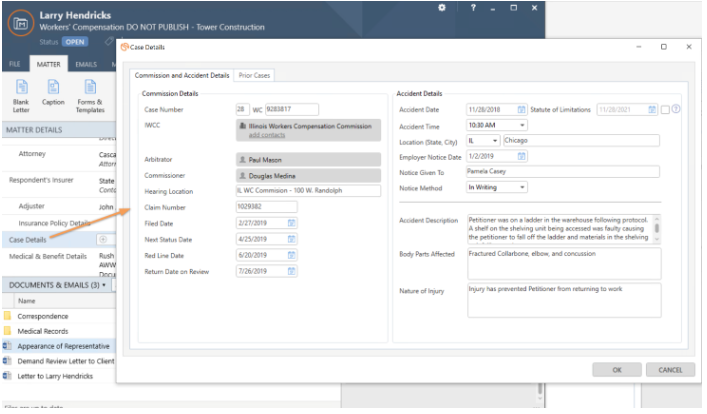This screenshot has width=707, height=414.
Task: Click the add icon beside Case Details
Action: [103, 239]
